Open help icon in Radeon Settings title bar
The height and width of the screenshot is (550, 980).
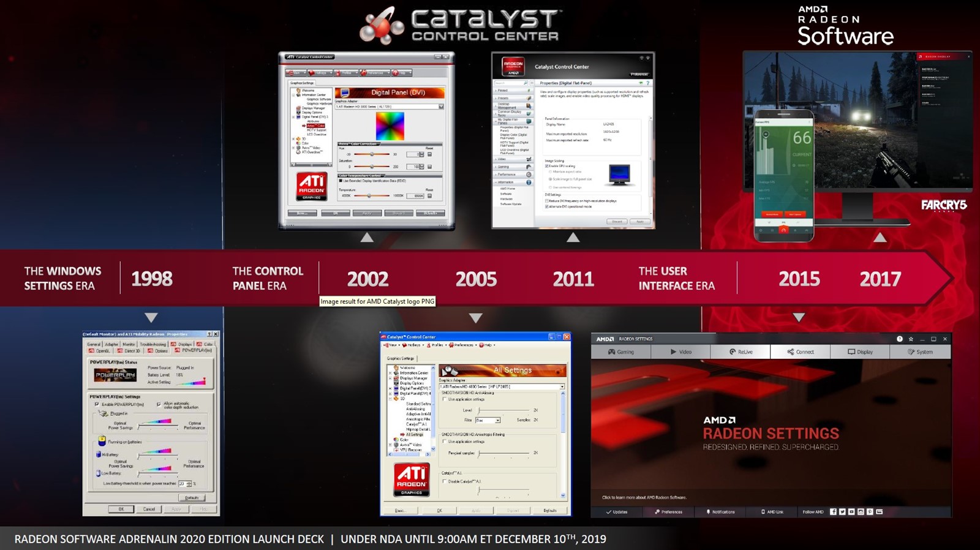click(x=899, y=339)
